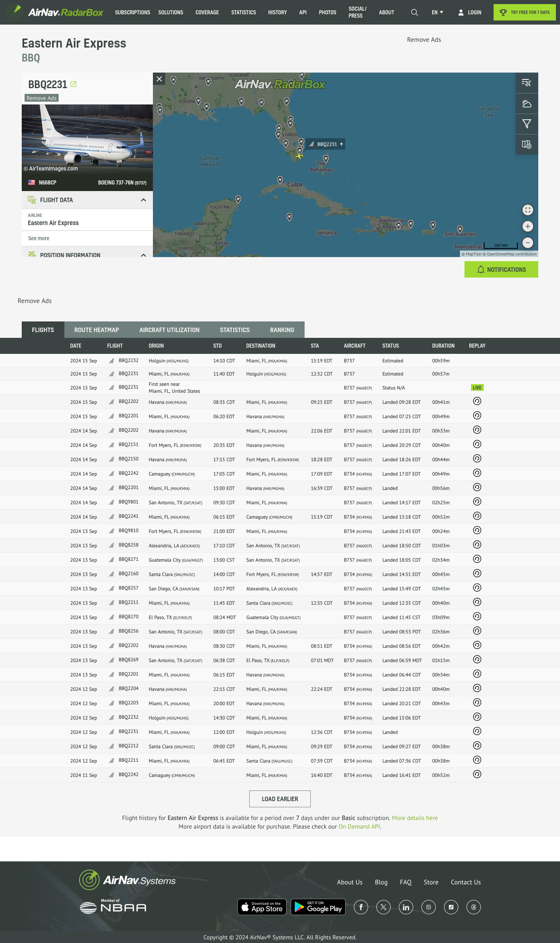The height and width of the screenshot is (943, 560).
Task: Close the flight panel with X icon
Action: 159,79
